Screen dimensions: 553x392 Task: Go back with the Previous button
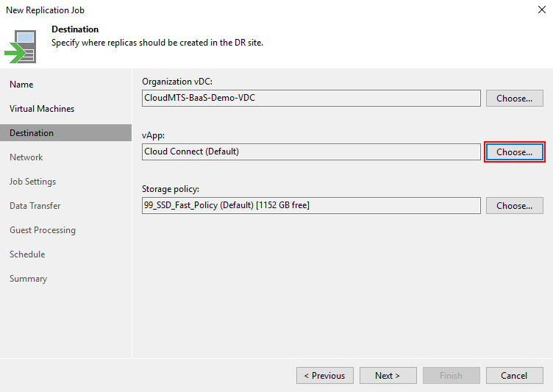pyautogui.click(x=324, y=376)
